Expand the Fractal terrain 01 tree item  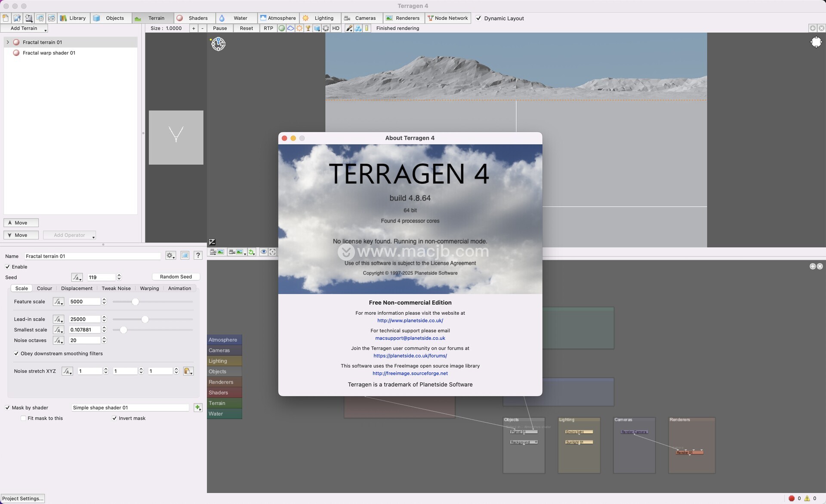point(8,42)
